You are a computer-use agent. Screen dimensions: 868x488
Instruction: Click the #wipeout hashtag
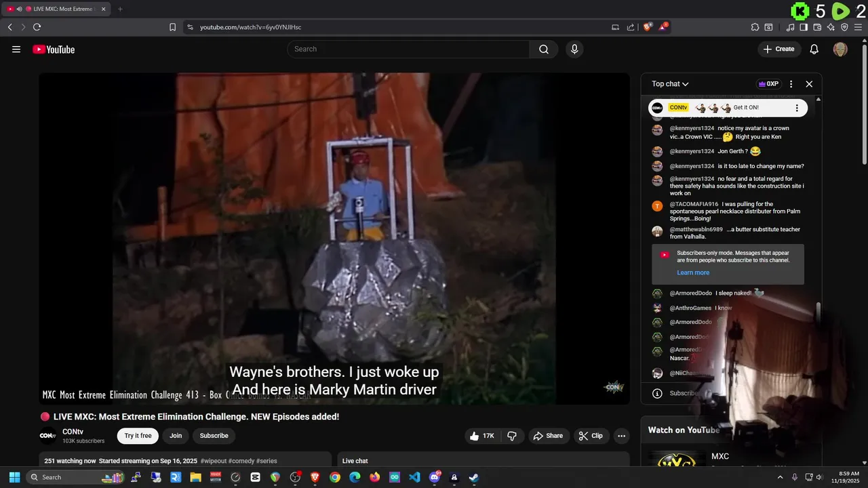click(x=214, y=461)
